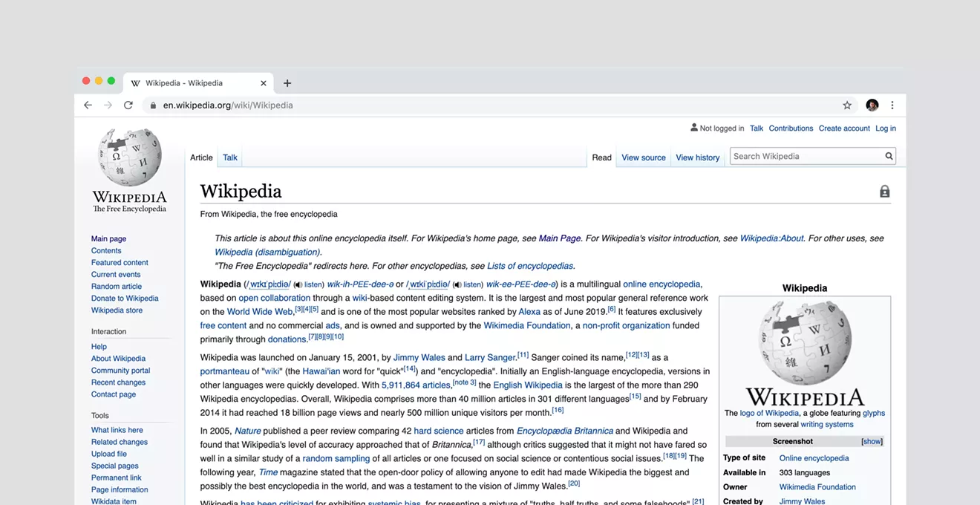Open the Lists of encyclopedias link
980x505 pixels.
pos(530,266)
